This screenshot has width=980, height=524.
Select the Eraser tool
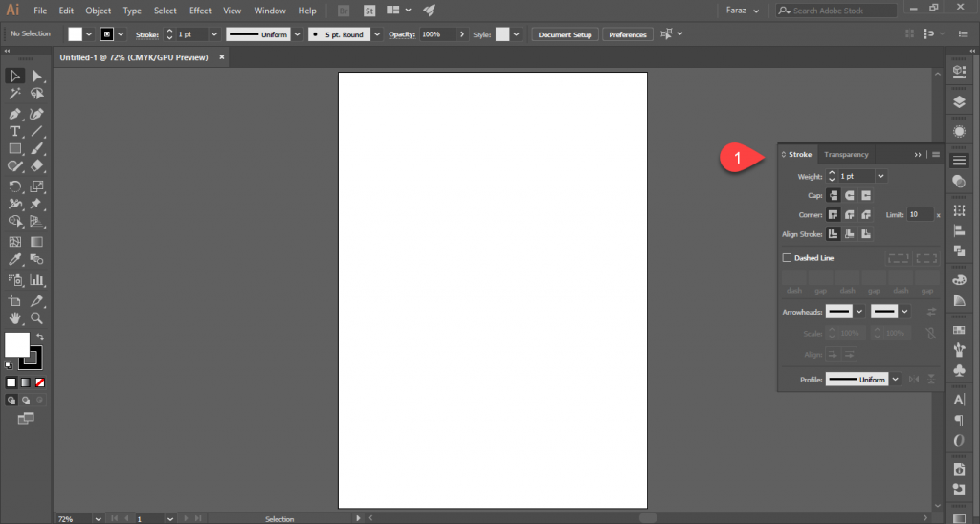pyautogui.click(x=37, y=166)
